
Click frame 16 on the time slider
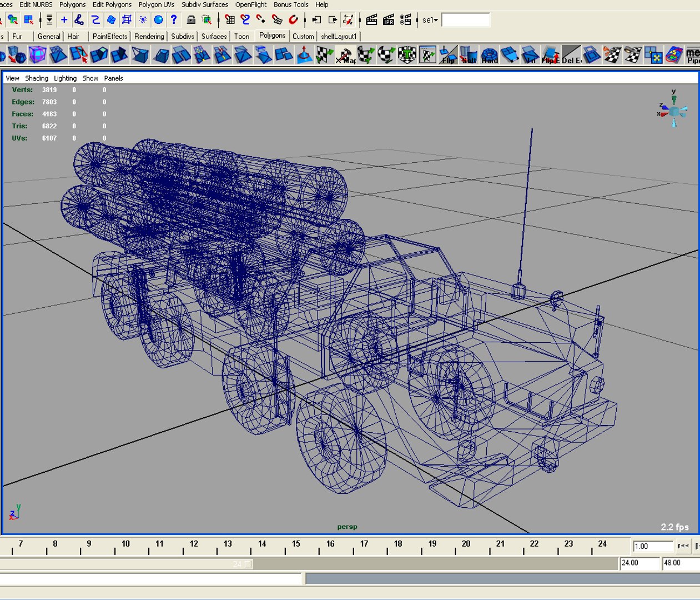tap(330, 544)
